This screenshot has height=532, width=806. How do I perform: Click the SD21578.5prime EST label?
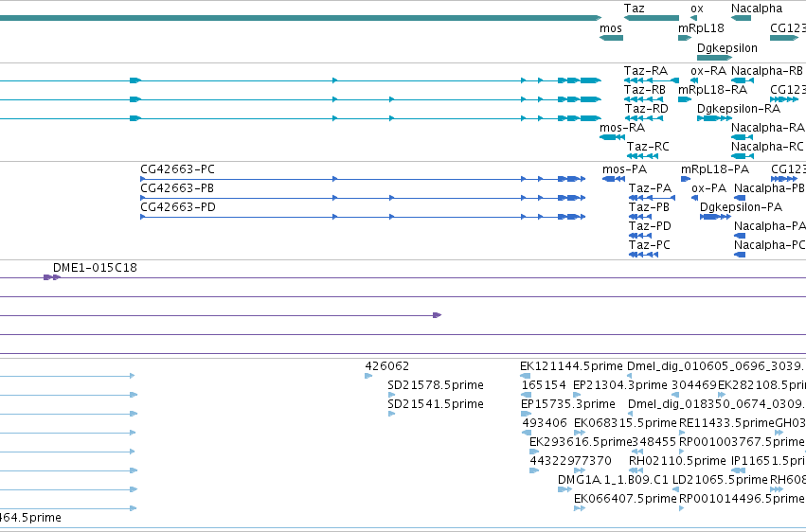436,385
